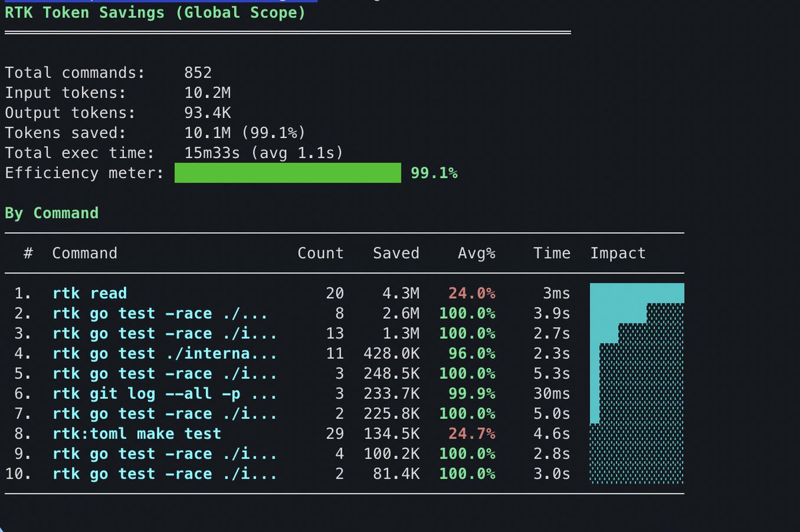The image size is (800, 532).
Task: Click the "Time" column header
Action: tap(552, 253)
